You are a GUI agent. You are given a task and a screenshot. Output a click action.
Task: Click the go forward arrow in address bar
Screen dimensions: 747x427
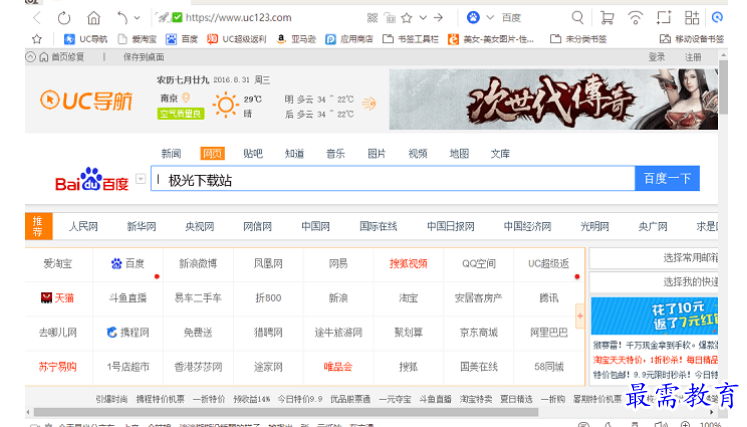[438, 18]
